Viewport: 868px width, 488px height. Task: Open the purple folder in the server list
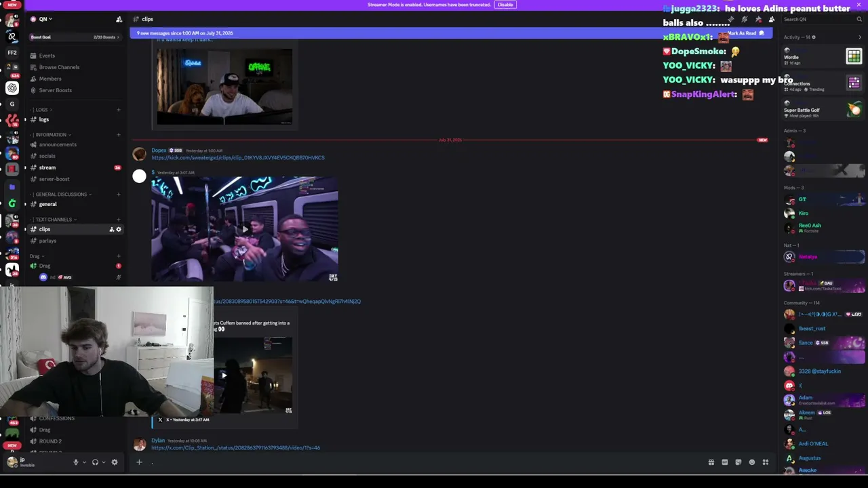tap(12, 187)
